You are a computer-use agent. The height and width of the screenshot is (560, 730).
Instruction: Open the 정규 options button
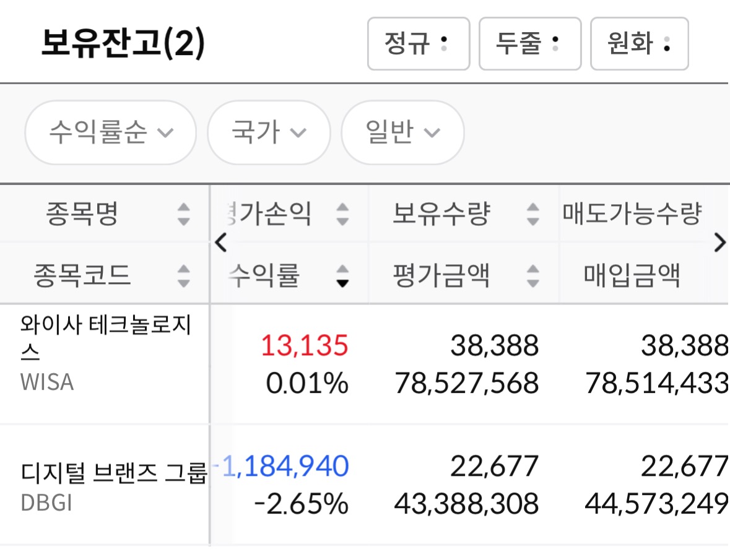click(x=418, y=44)
